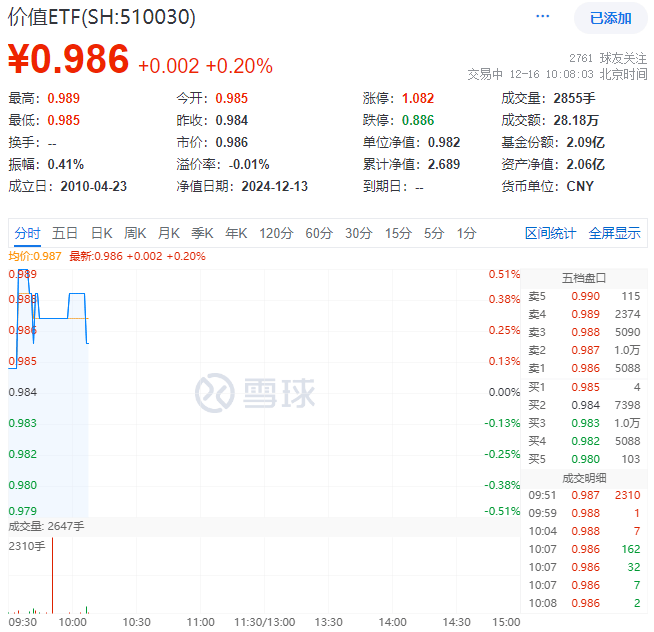Open the 区间统计 link
The width and height of the screenshot is (654, 632).
coord(550,233)
